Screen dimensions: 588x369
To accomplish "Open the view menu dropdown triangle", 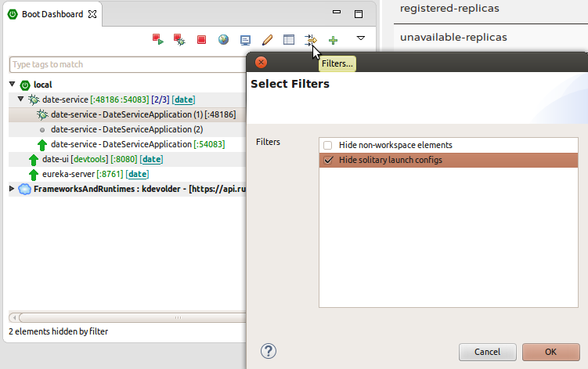I will 361,38.
